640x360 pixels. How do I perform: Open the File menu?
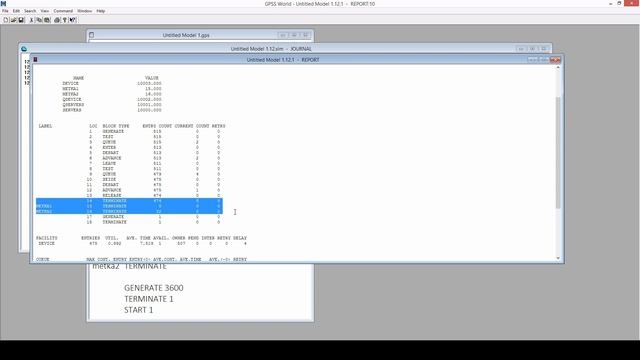point(5,11)
